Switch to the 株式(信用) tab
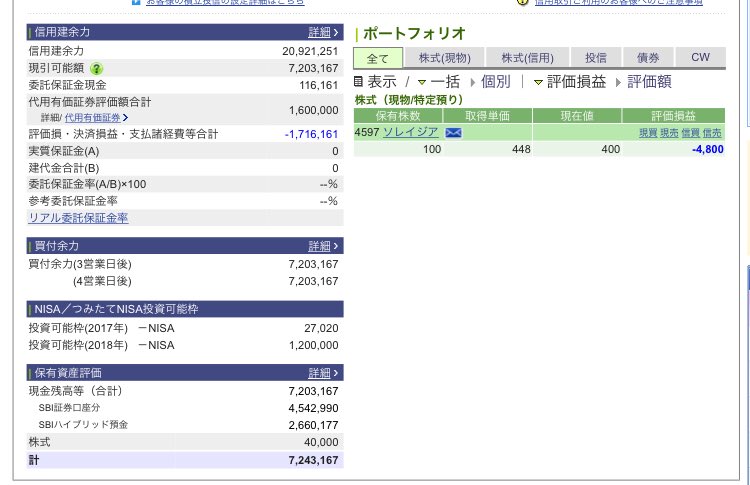 (x=527, y=58)
